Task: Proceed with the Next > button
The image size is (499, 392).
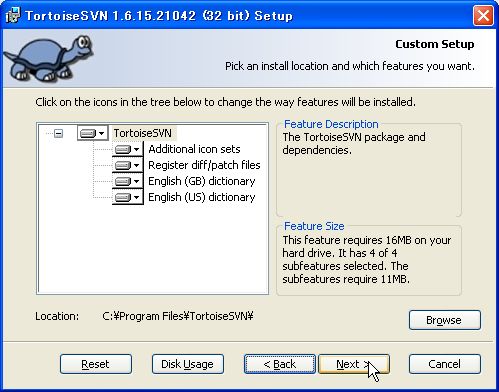Action: (x=354, y=364)
